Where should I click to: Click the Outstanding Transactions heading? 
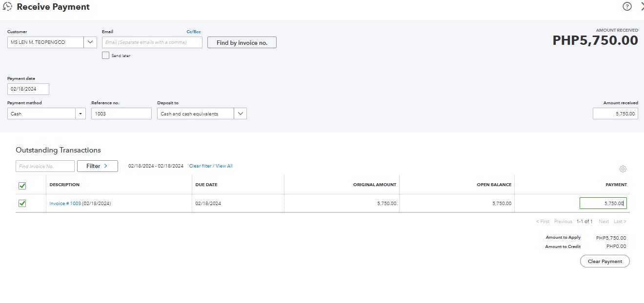(x=58, y=150)
